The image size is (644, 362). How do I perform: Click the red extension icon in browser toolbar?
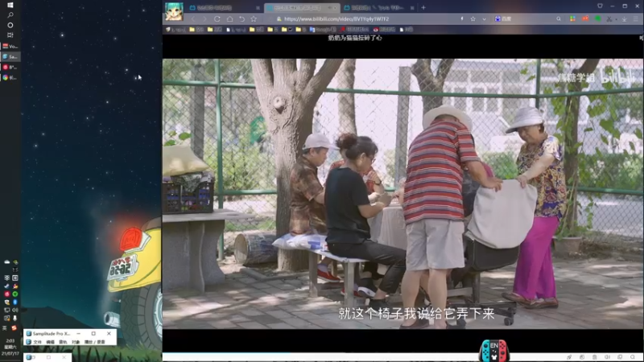coord(585,19)
